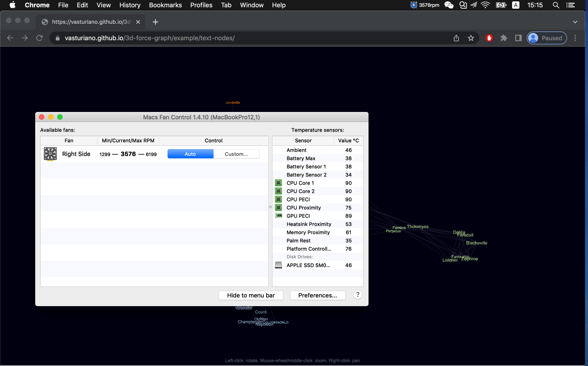Screen dimensions: 588x366
Task: Open Macs Fan Control menu bar item showing 3576rpm
Action: click(426, 5)
